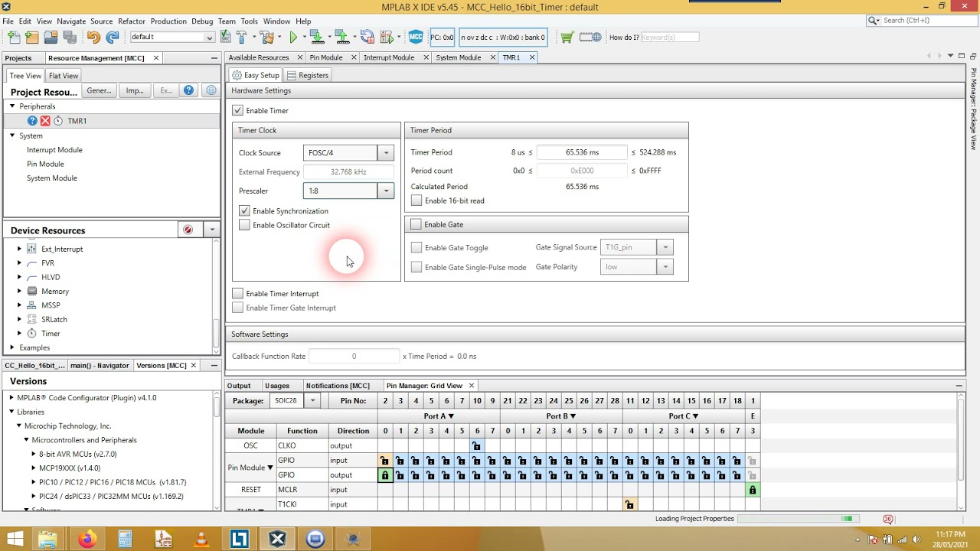The height and width of the screenshot is (551, 980).
Task: Click the Debug Project icon
Action: point(387,37)
